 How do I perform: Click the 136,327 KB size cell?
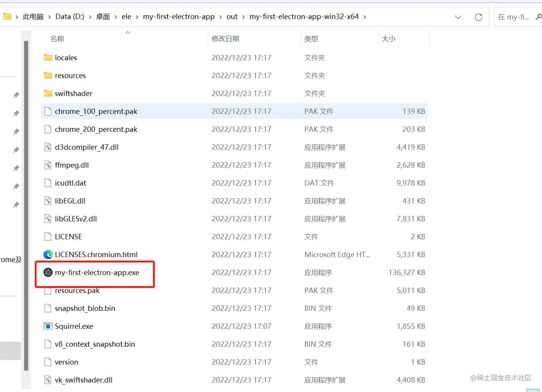(407, 272)
